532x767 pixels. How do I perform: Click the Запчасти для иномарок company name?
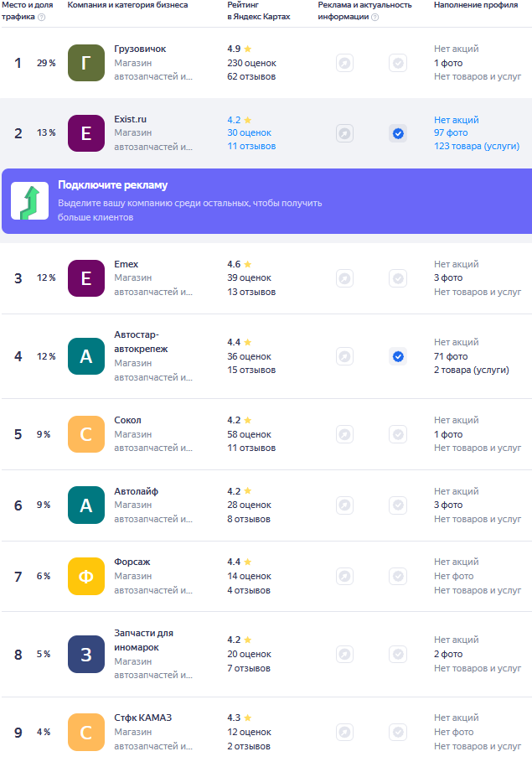144,640
